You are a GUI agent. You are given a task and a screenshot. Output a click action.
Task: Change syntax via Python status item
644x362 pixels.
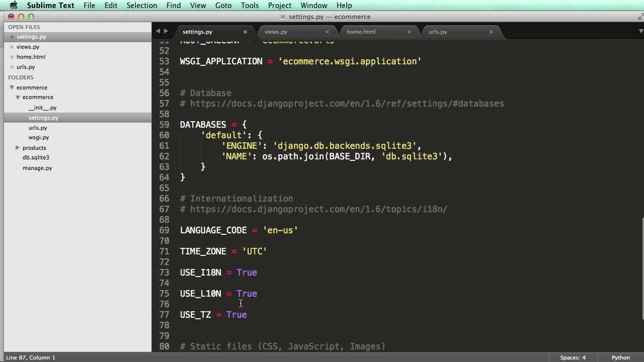pyautogui.click(x=621, y=357)
